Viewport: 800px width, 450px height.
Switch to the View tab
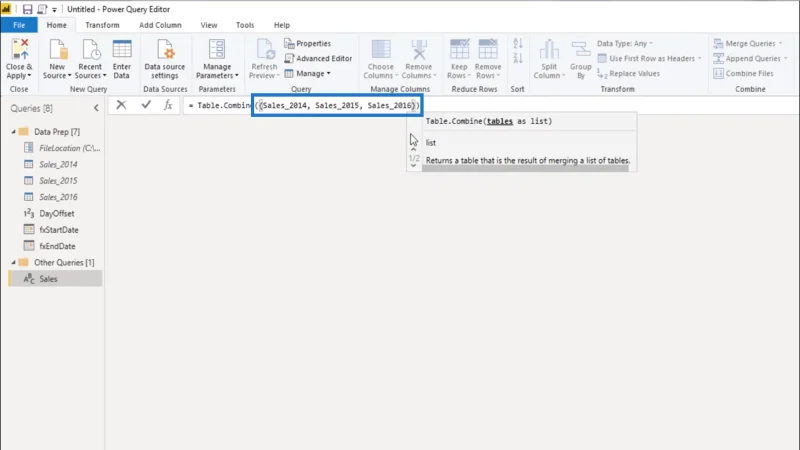(x=209, y=25)
